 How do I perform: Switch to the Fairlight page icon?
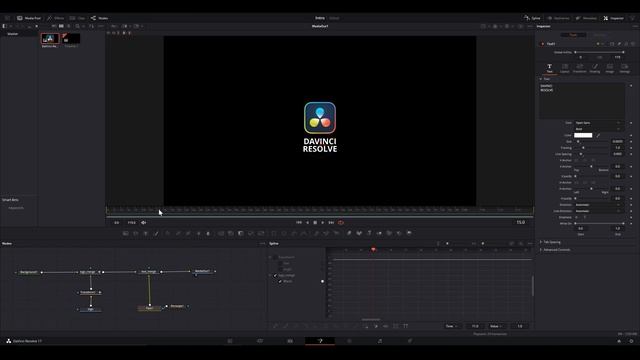tap(380, 341)
